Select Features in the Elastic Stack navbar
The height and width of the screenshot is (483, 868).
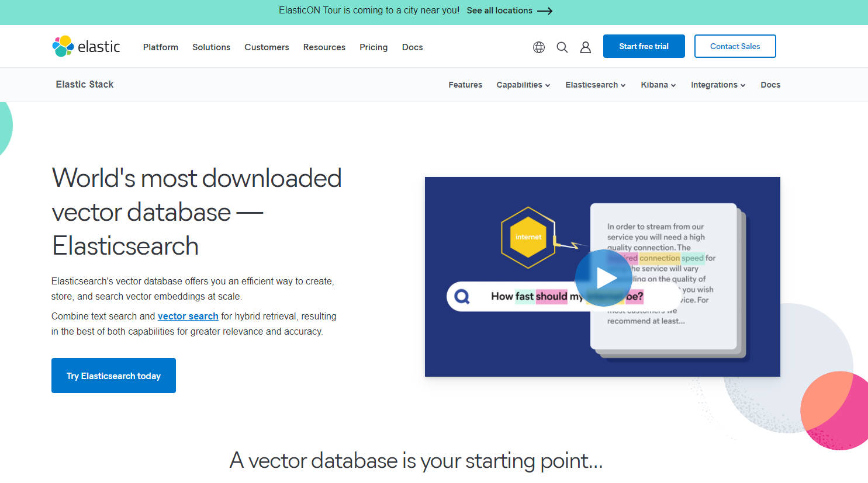465,85
